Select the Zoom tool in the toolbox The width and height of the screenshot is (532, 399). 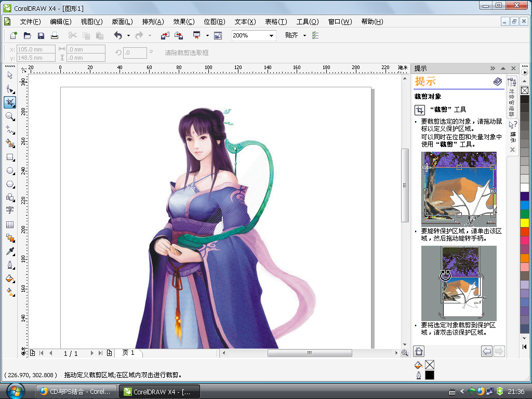(x=9, y=116)
